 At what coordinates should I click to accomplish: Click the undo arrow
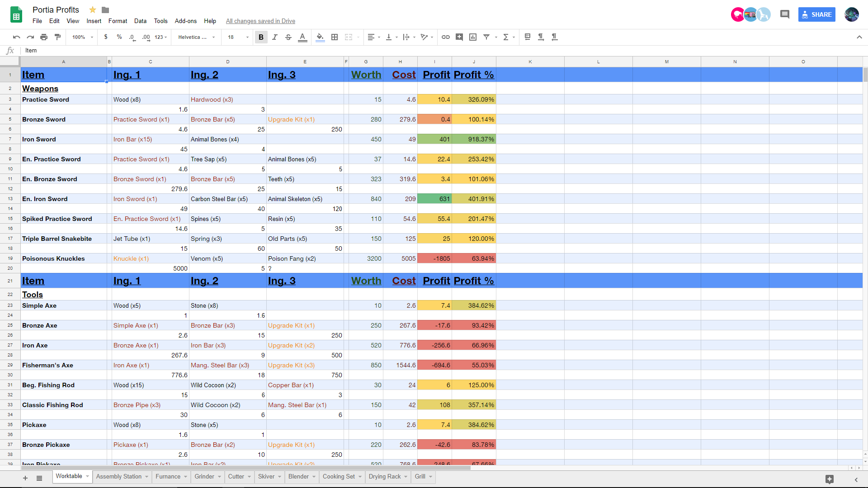click(17, 37)
